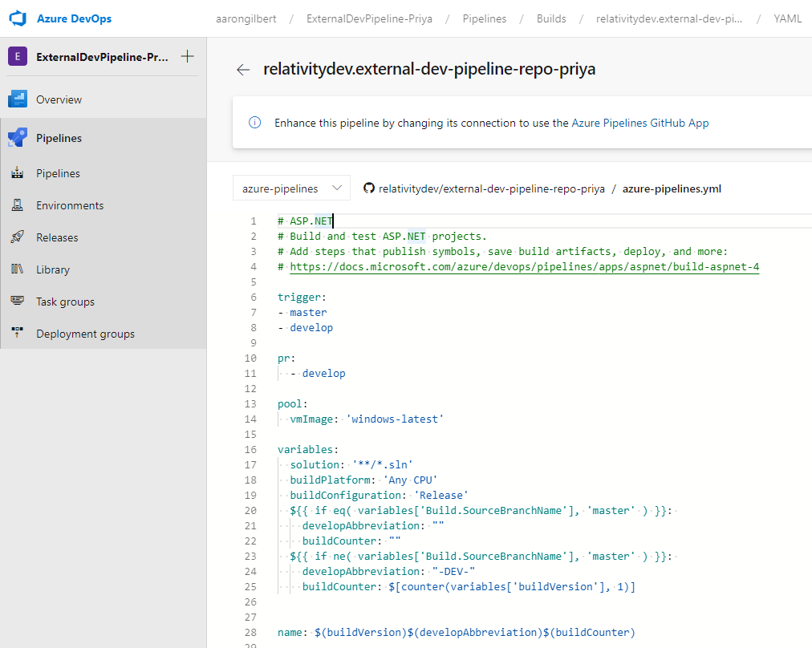
Task: Click the Releases rocket icon
Action: [x=18, y=237]
